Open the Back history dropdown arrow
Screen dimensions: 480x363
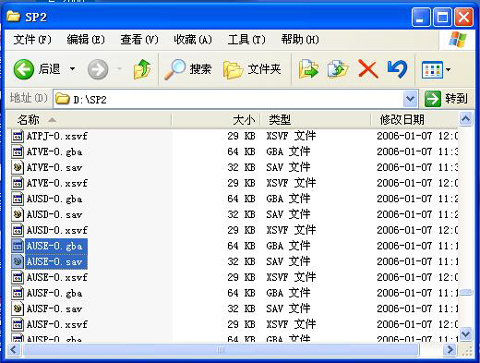72,69
